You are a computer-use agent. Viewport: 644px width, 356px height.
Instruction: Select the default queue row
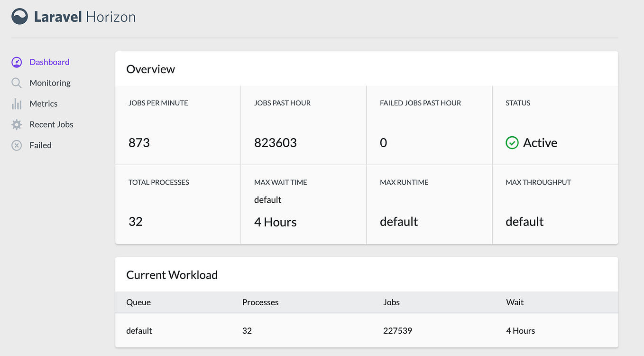coord(139,330)
